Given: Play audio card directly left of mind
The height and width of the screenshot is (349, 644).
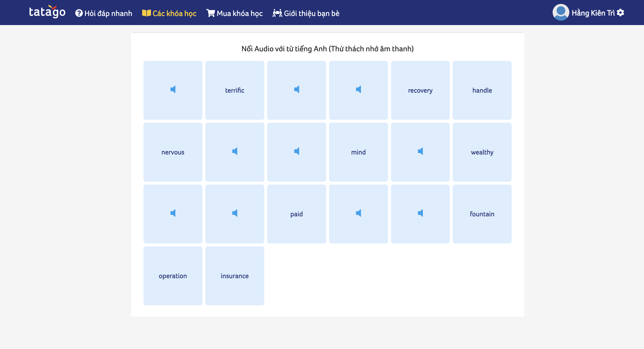Looking at the screenshot, I should 296,152.
